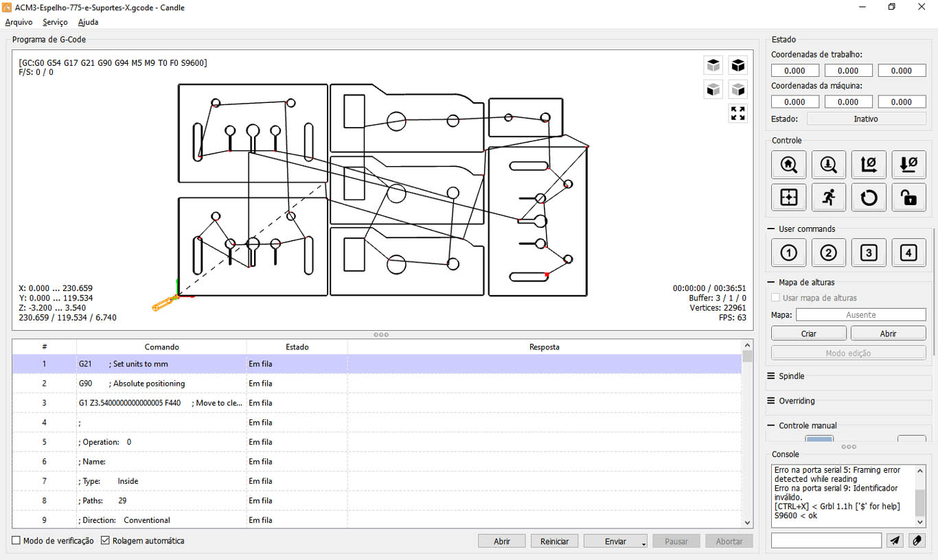Screen dimensions: 938x560
Task: Select row 5 '; Operation: 0'
Action: (377, 442)
